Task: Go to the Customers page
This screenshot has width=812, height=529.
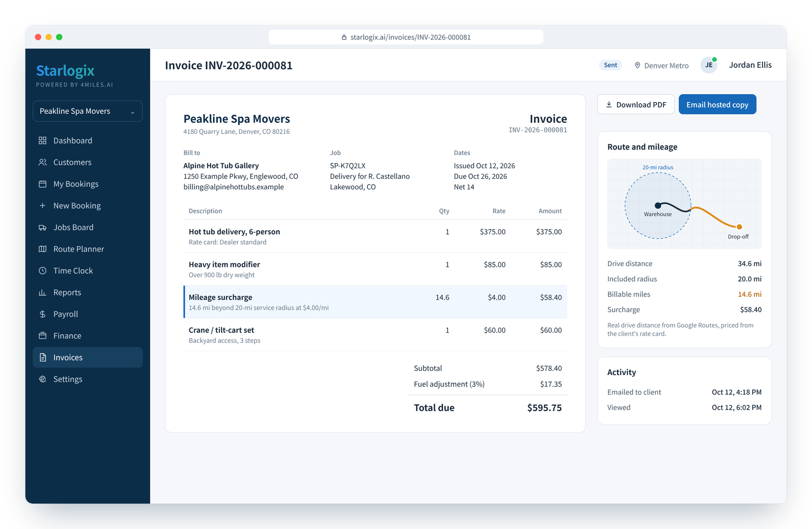Action: [x=88, y=162]
